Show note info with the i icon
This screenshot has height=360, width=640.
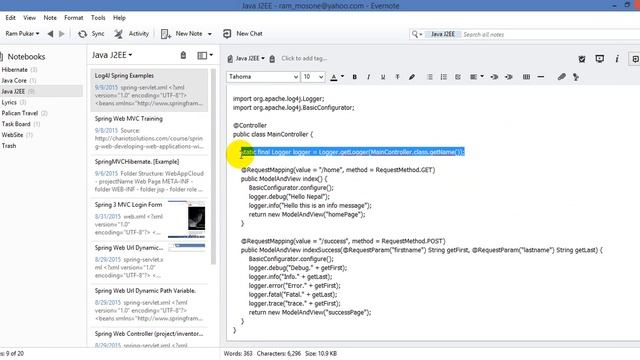[617, 59]
